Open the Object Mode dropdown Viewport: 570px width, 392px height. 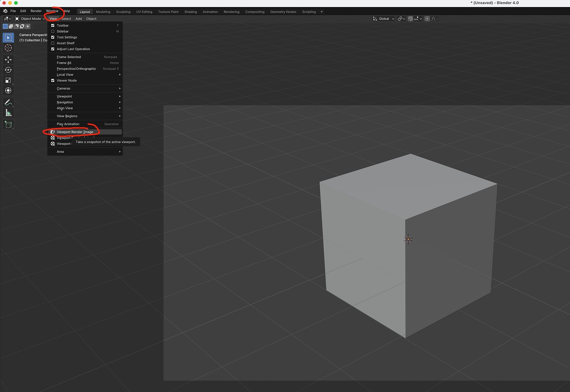click(30, 19)
